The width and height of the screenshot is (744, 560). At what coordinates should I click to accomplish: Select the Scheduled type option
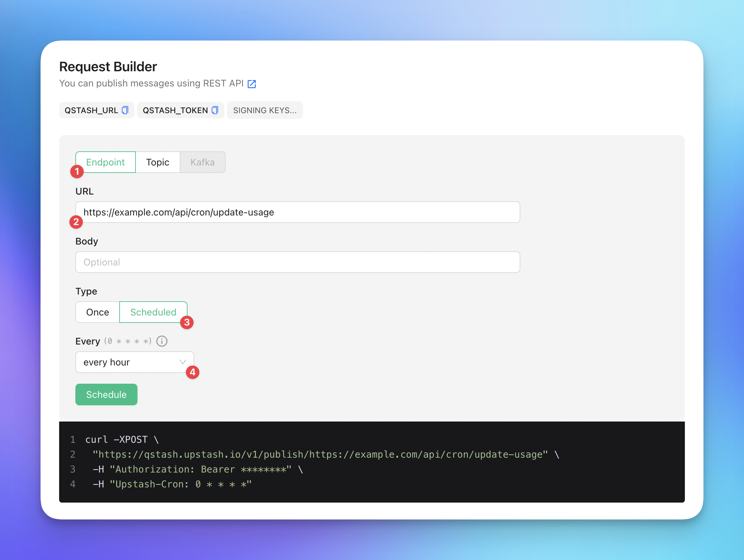pos(153,312)
